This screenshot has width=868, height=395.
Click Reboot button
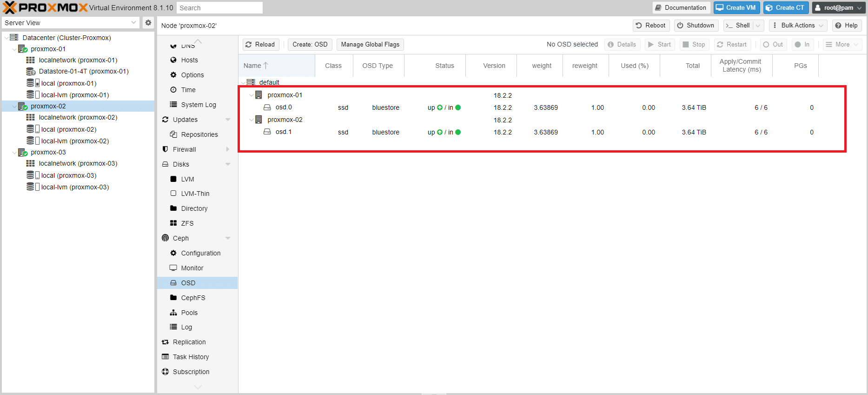(651, 26)
